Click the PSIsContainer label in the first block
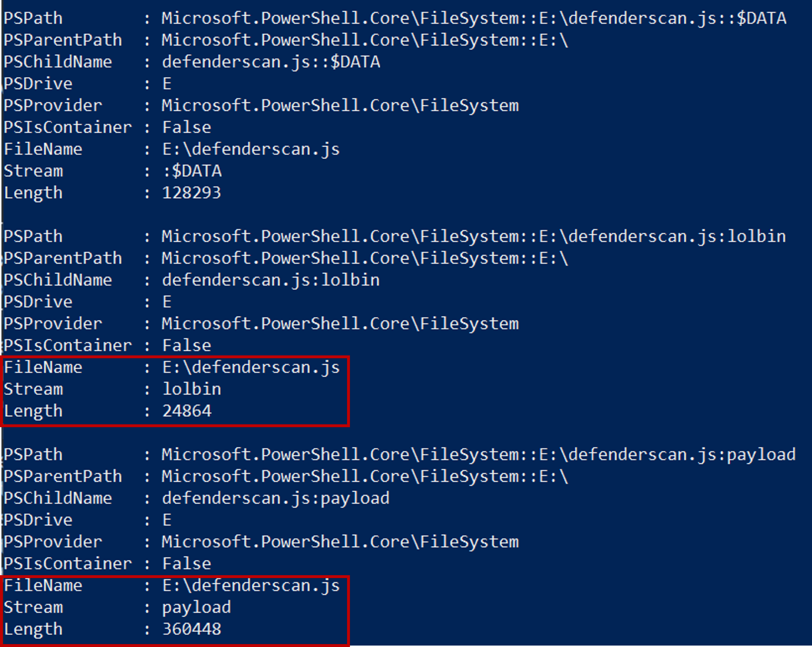This screenshot has width=812, height=647. (x=68, y=127)
